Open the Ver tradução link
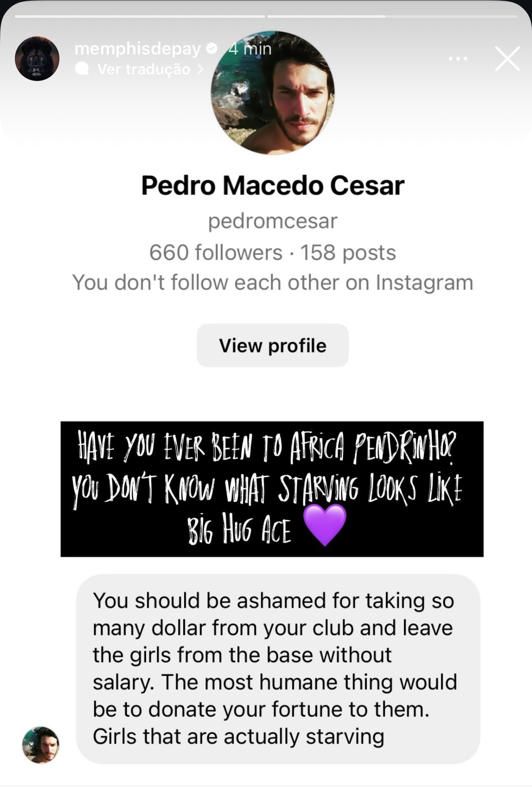 144,69
